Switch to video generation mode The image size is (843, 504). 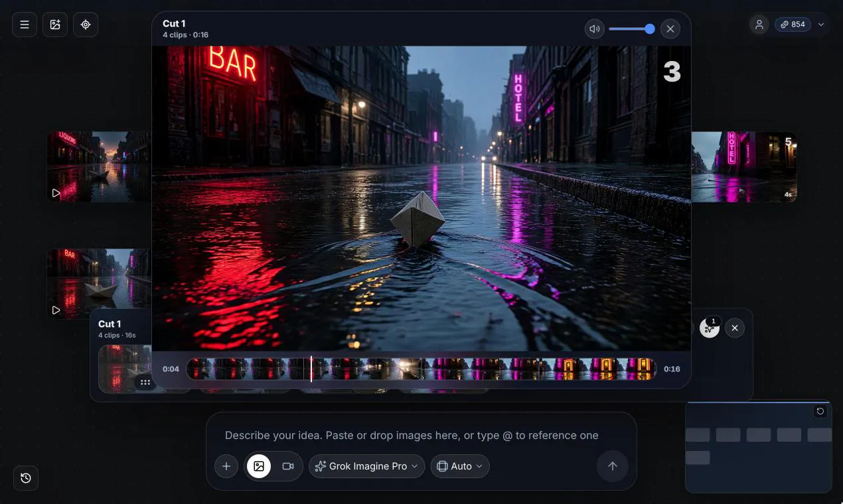pos(288,466)
